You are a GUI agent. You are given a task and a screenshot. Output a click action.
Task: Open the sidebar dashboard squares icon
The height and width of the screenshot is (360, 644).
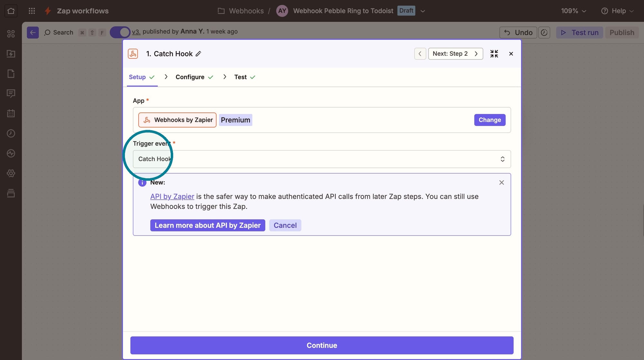(11, 34)
